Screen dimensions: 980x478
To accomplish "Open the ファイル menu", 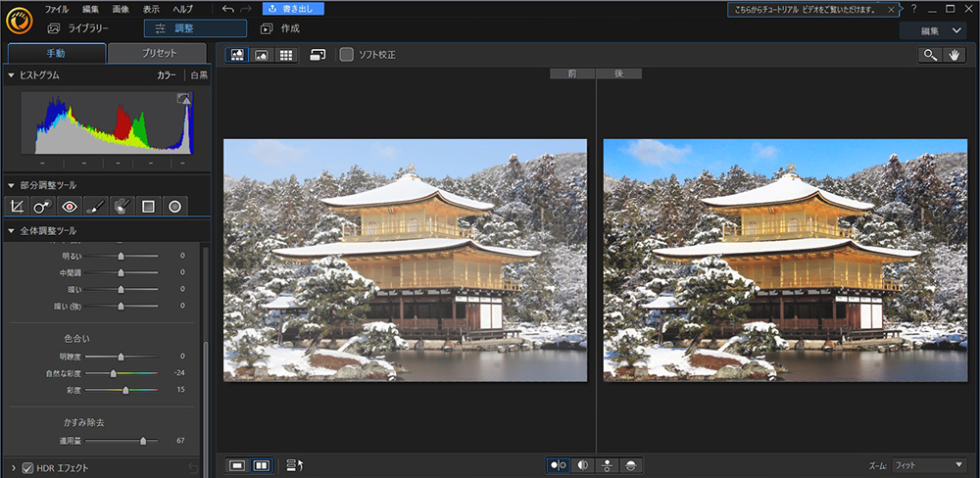I will (56, 10).
